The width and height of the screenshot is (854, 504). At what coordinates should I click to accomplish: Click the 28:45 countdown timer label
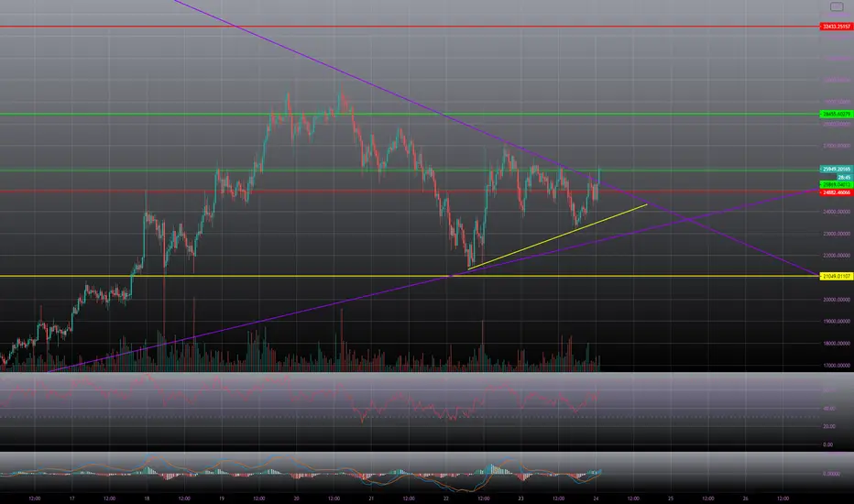844,177
